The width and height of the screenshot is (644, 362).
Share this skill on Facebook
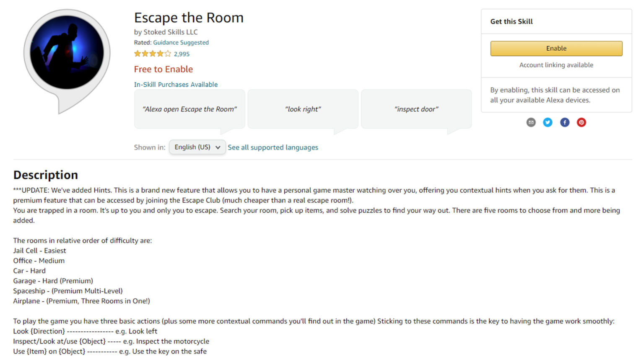pyautogui.click(x=565, y=122)
